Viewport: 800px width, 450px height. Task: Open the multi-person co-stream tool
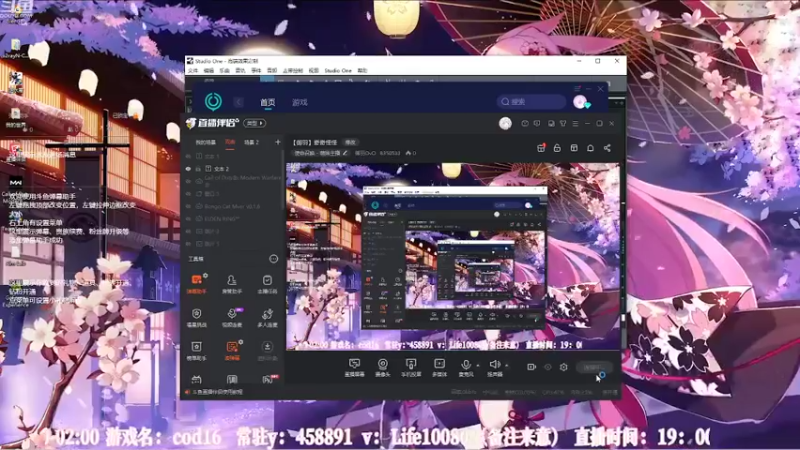tap(267, 317)
